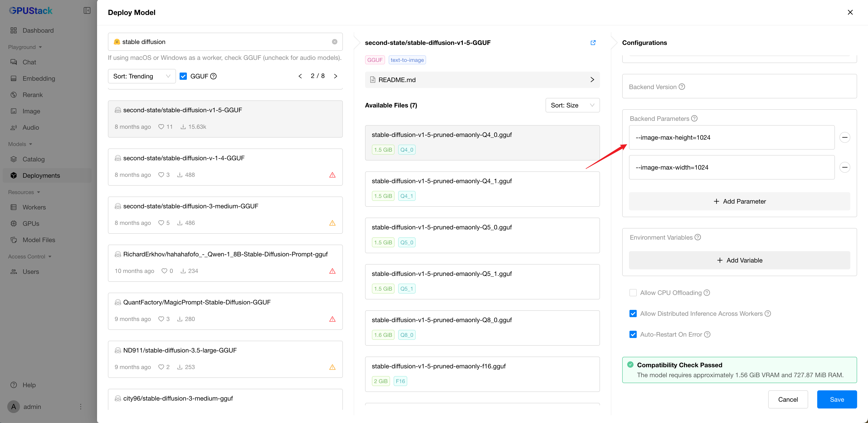Go to previous results page

(300, 76)
